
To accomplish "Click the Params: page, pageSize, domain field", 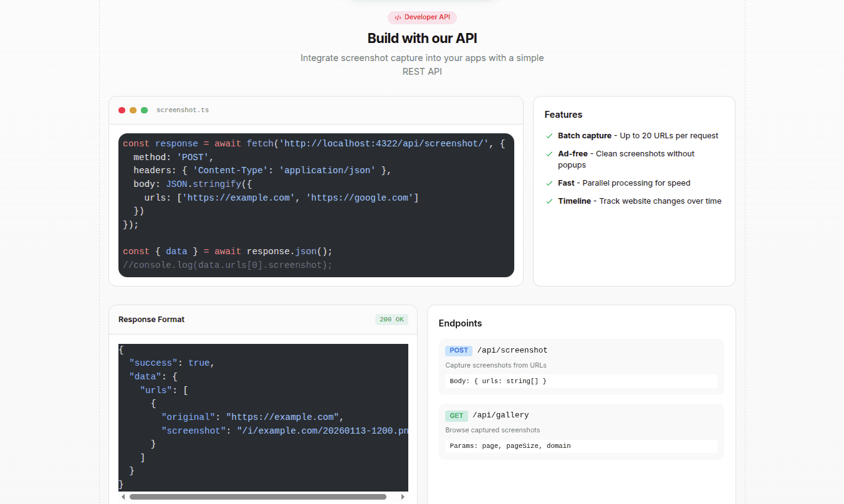I will (x=510, y=446).
